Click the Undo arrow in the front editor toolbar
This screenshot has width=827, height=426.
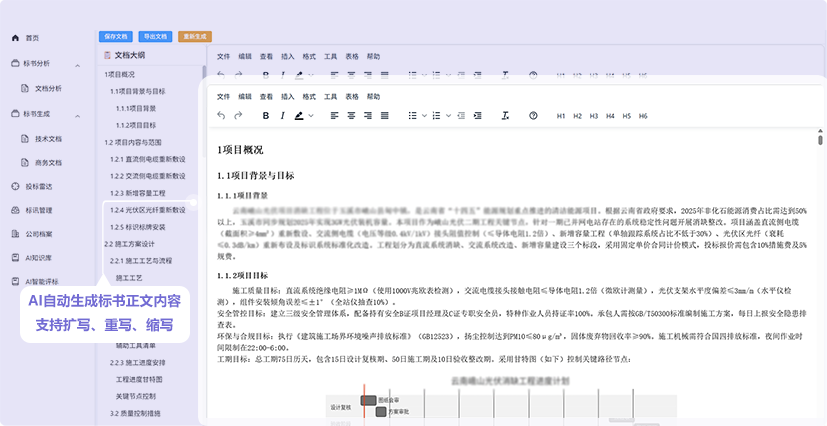pyautogui.click(x=221, y=116)
